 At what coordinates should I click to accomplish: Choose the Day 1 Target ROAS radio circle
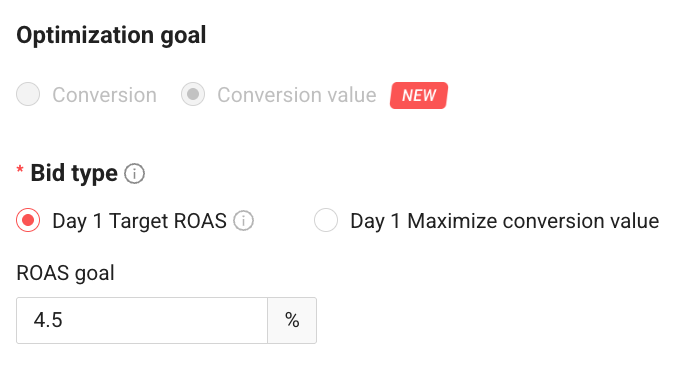pyautogui.click(x=28, y=220)
